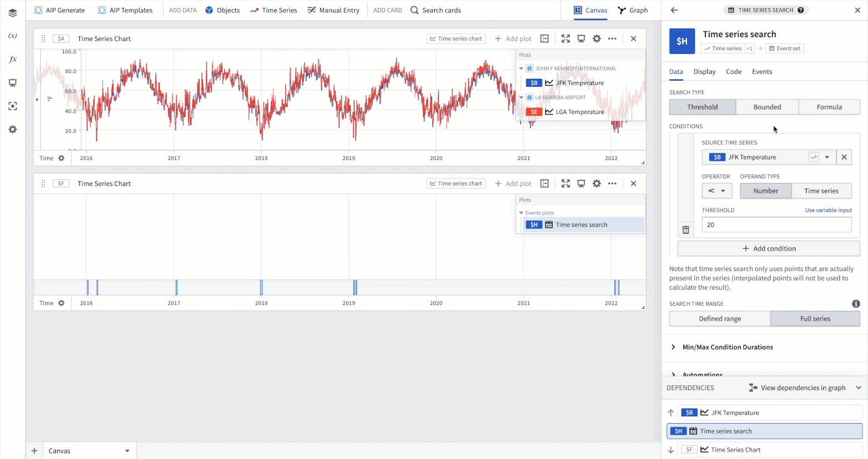Collapse the John F Kennedy International group
Image resolution: width=868 pixels, height=459 pixels.
pos(521,69)
